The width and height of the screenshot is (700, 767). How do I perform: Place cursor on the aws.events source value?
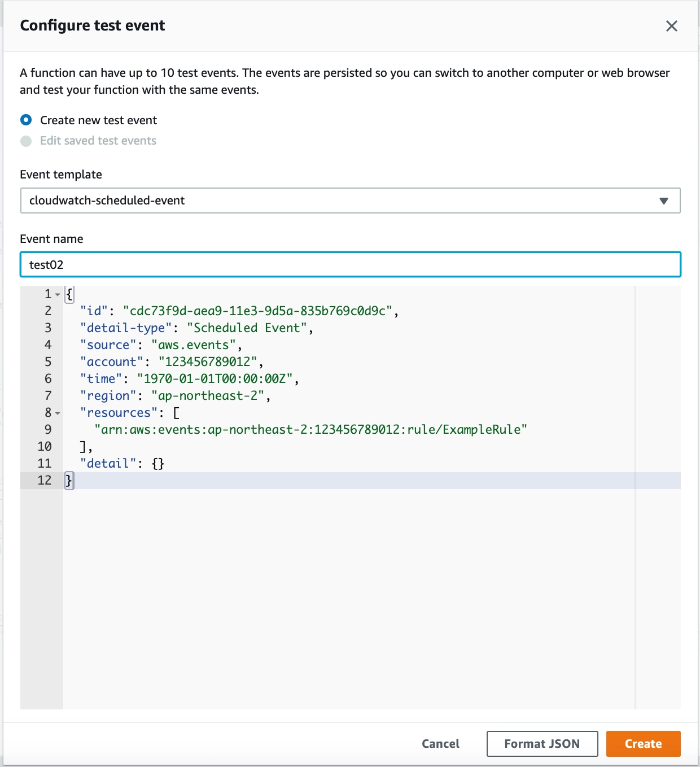tap(193, 345)
